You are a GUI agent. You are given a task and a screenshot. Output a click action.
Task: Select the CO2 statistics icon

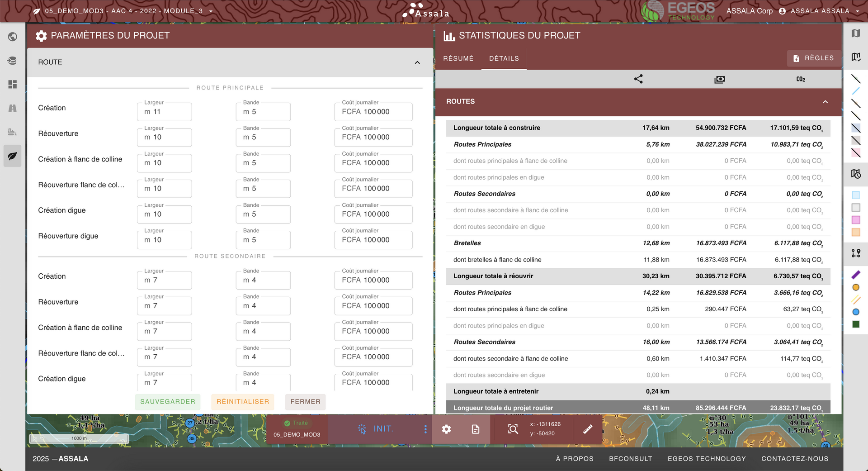coord(800,79)
